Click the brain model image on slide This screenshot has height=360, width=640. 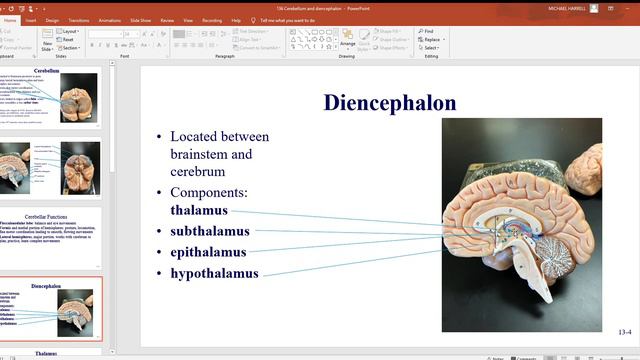click(x=522, y=225)
